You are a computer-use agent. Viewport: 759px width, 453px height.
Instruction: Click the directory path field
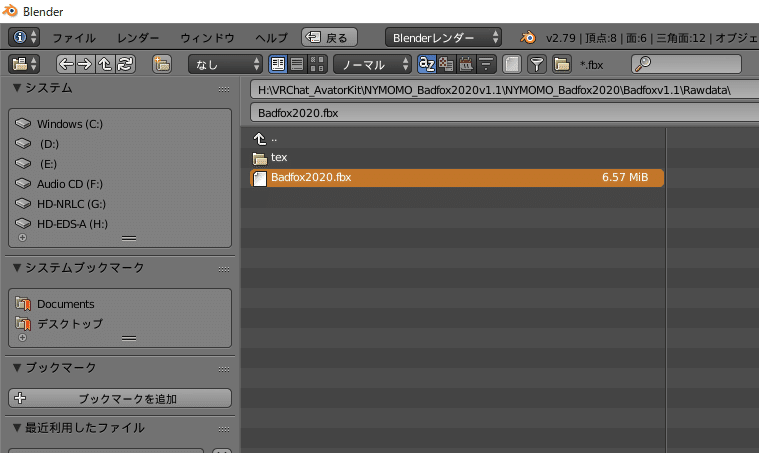[x=504, y=90]
